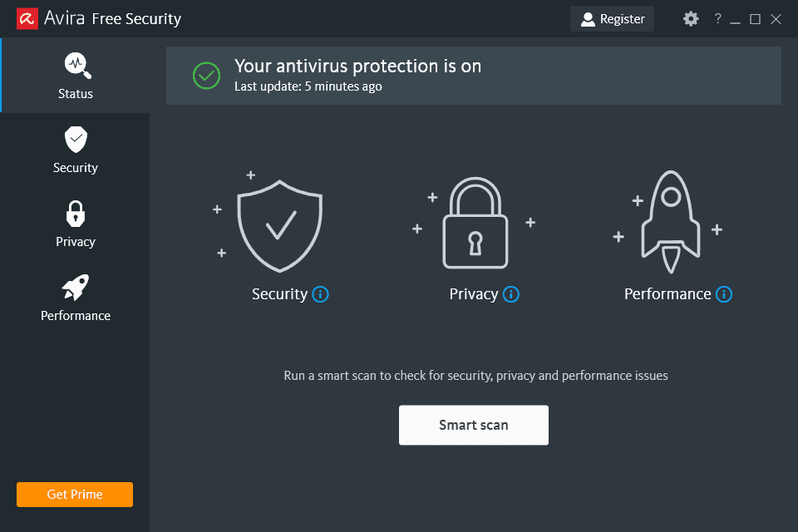Open the Security info tooltip icon
Screen dimensions: 798x532
(x=320, y=294)
